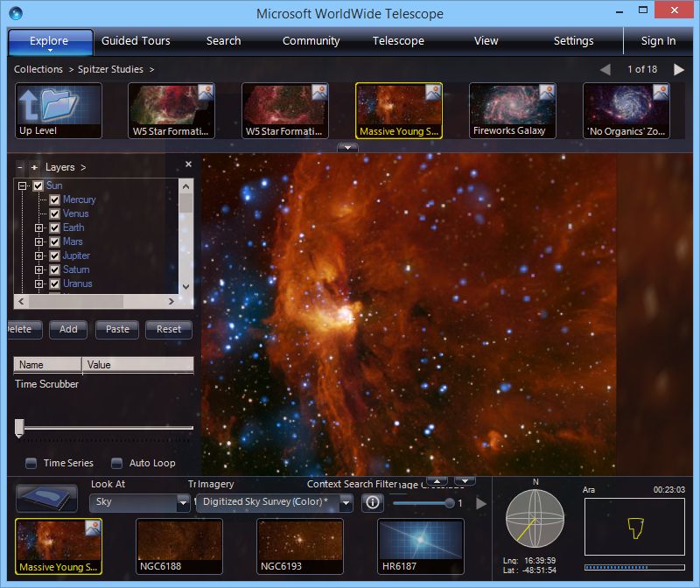Click the Time Scrubber slider handle
This screenshot has height=588, width=700.
[x=19, y=427]
